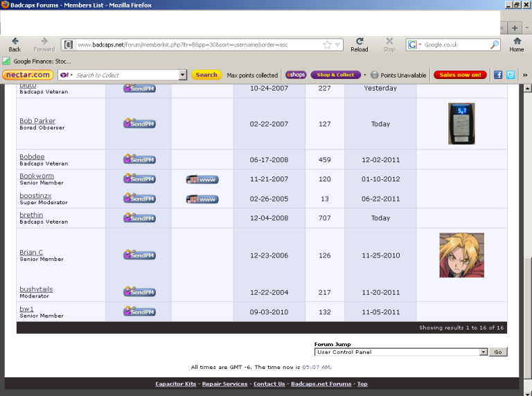Expand the Search to Collect dropdown
Viewport: 532px width, 396px height.
(183, 75)
